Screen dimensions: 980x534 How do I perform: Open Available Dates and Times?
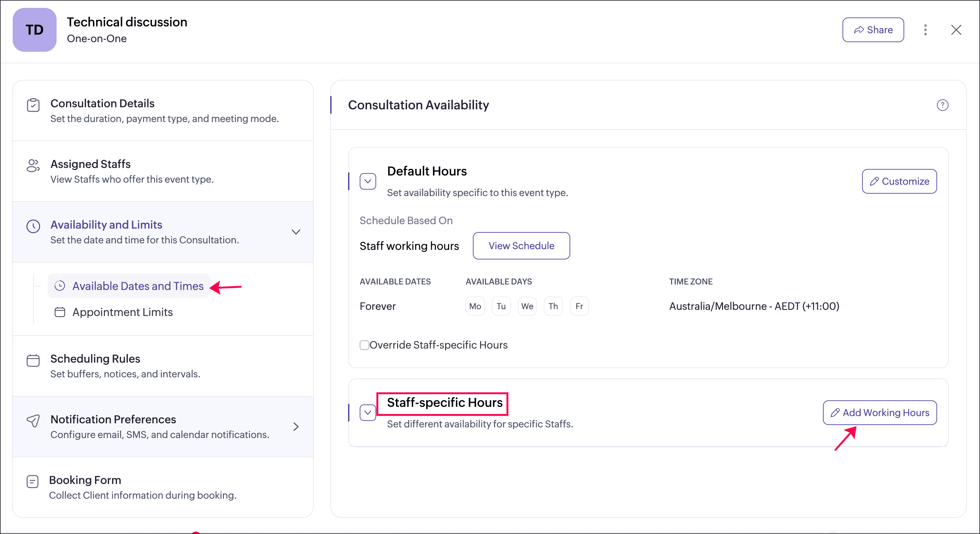tap(138, 286)
